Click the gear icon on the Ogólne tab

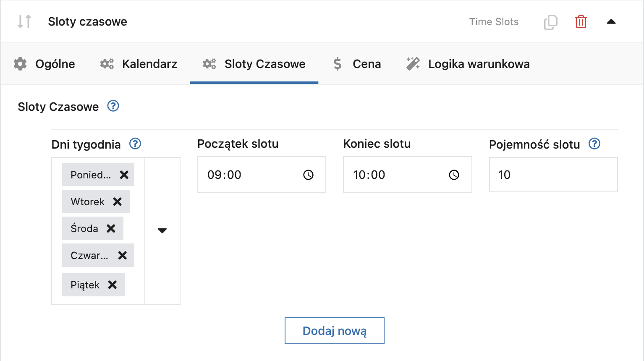(x=19, y=63)
